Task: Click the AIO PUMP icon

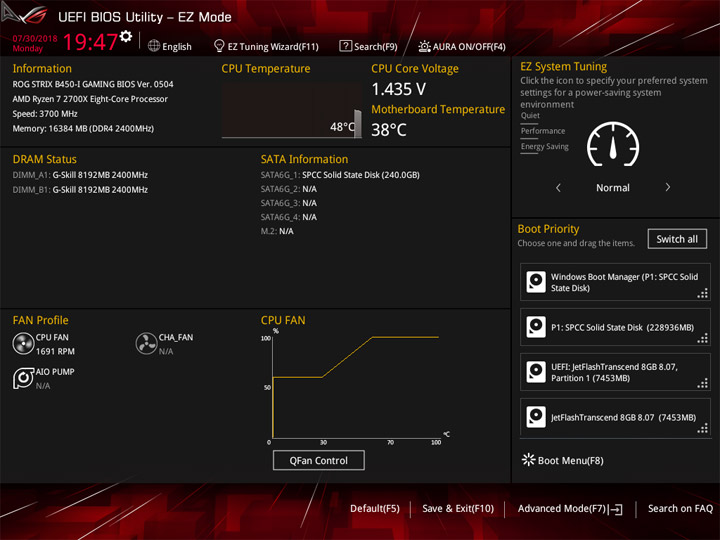Action: [x=23, y=378]
